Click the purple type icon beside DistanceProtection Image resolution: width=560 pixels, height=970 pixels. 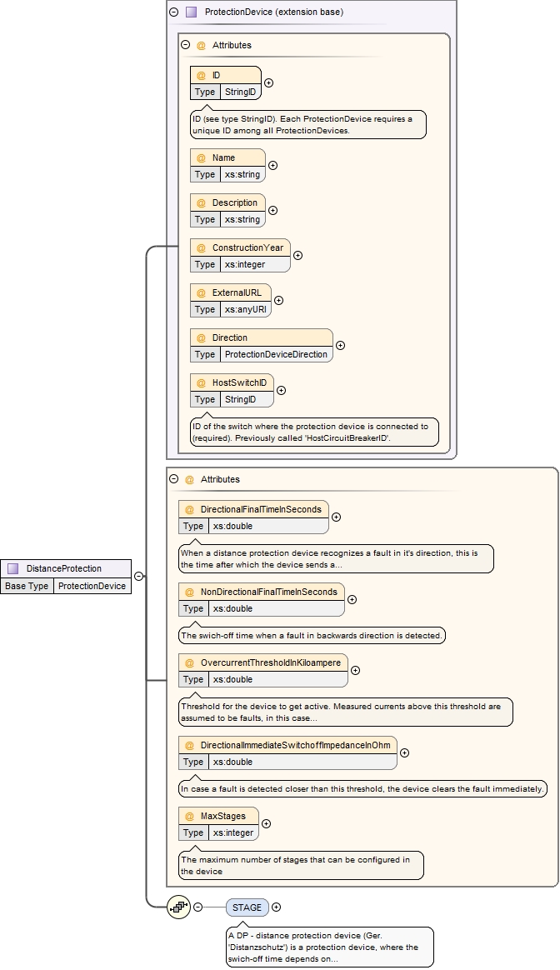(x=13, y=568)
